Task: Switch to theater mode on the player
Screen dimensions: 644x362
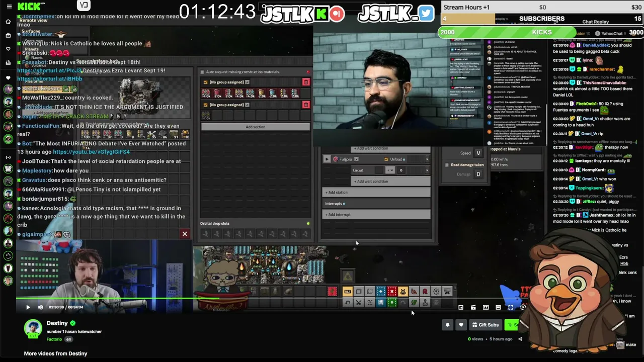Action: click(x=498, y=307)
